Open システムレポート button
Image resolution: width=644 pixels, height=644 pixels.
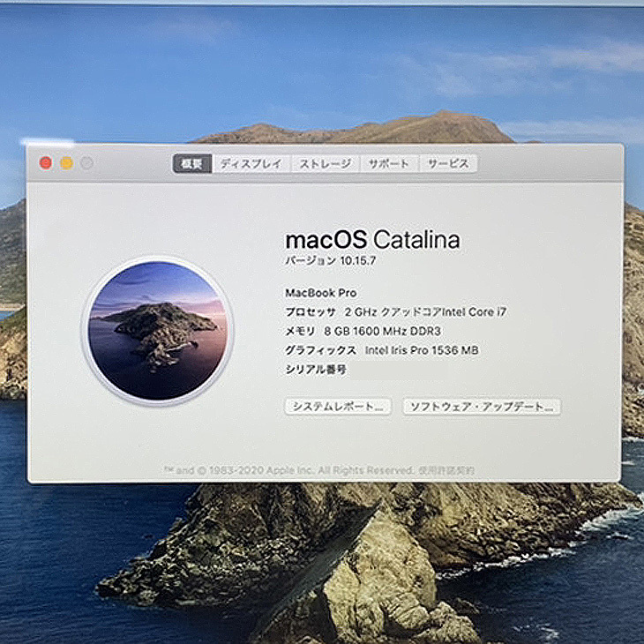click(x=338, y=407)
